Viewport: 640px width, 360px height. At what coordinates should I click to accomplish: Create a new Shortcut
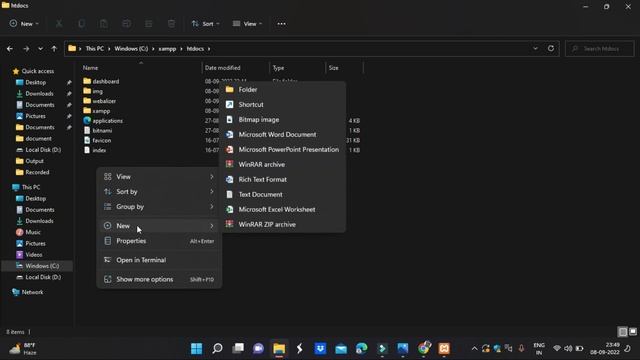pyautogui.click(x=283, y=104)
